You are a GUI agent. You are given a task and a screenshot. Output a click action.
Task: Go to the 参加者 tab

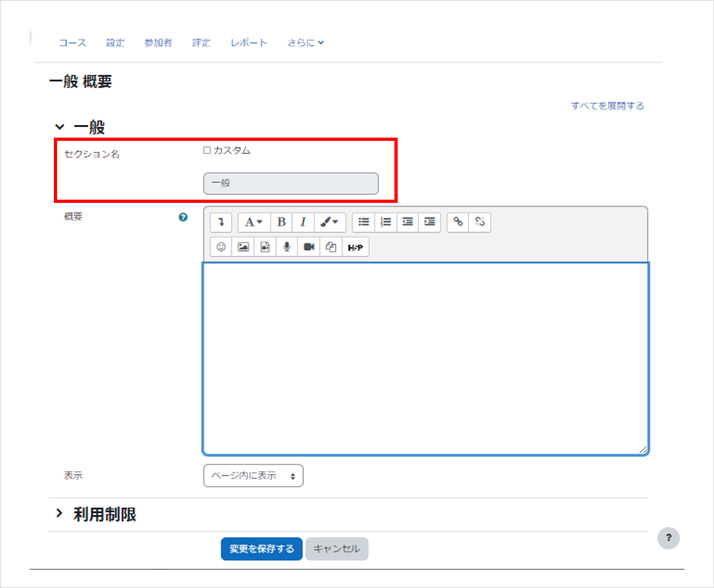coord(158,43)
